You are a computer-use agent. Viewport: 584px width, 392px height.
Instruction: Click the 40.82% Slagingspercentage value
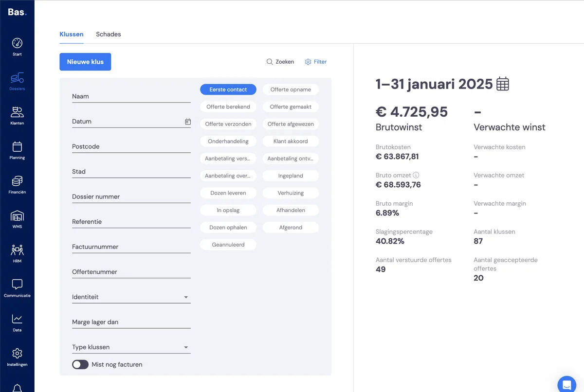click(x=390, y=241)
